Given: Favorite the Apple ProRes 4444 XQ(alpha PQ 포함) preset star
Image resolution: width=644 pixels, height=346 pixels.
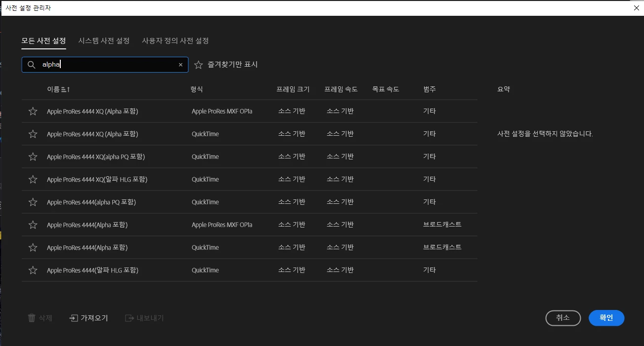Looking at the screenshot, I should tap(33, 156).
